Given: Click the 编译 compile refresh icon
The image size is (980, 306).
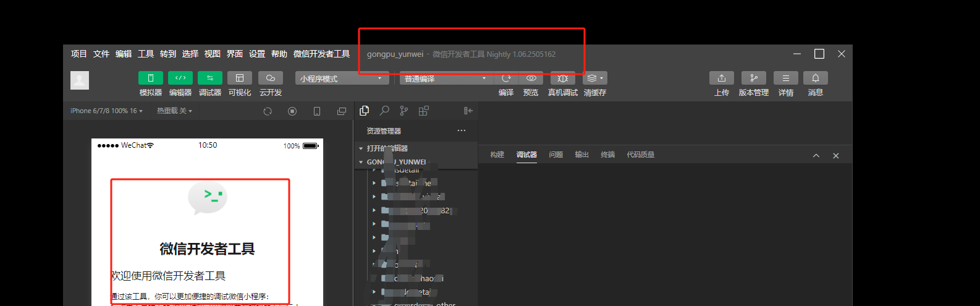Looking at the screenshot, I should coord(506,78).
